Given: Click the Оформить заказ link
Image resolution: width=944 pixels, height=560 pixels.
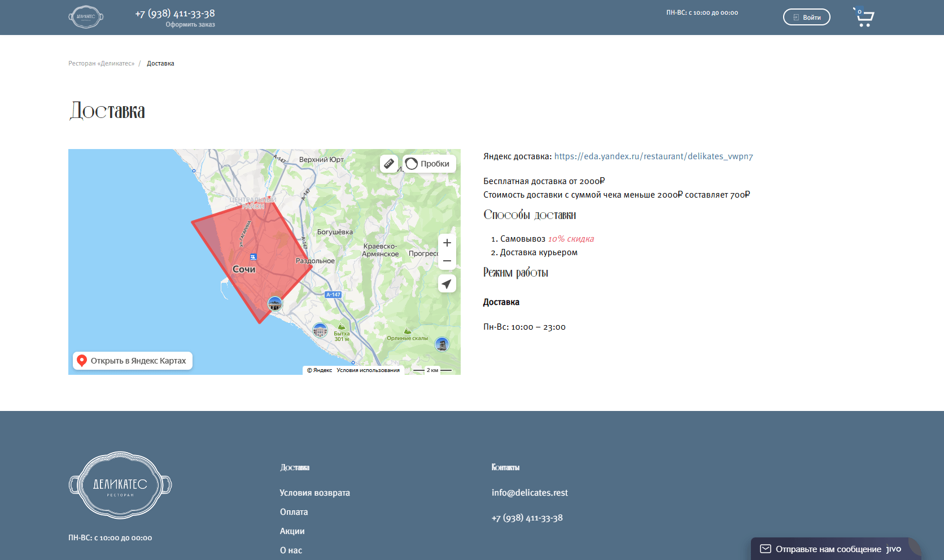Looking at the screenshot, I should coord(190,25).
